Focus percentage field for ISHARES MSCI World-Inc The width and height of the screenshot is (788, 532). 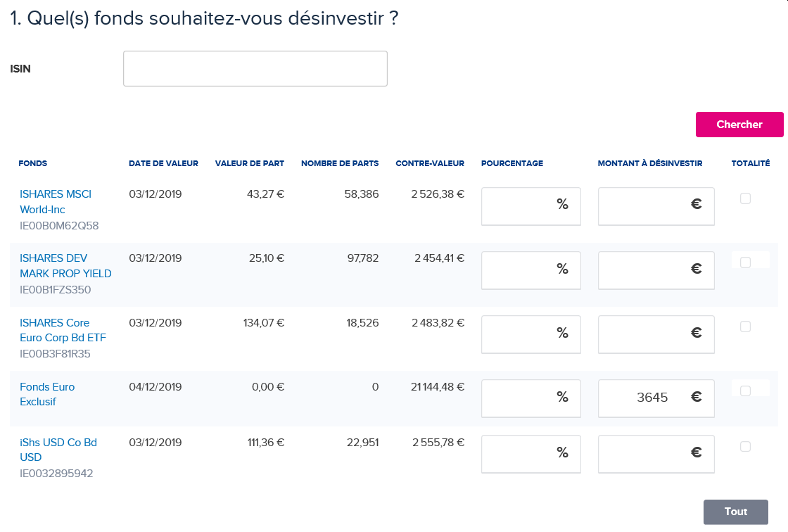pos(519,205)
